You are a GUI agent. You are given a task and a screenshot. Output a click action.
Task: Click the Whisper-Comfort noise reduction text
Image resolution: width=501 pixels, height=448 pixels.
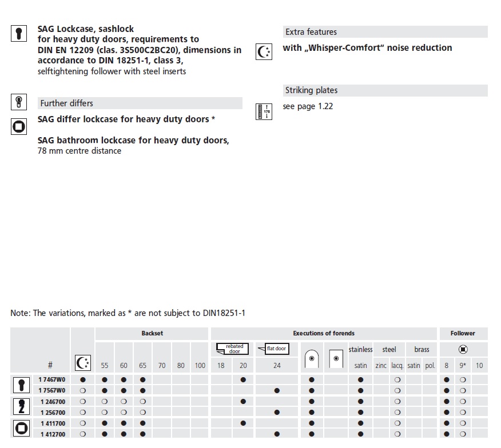click(367, 48)
